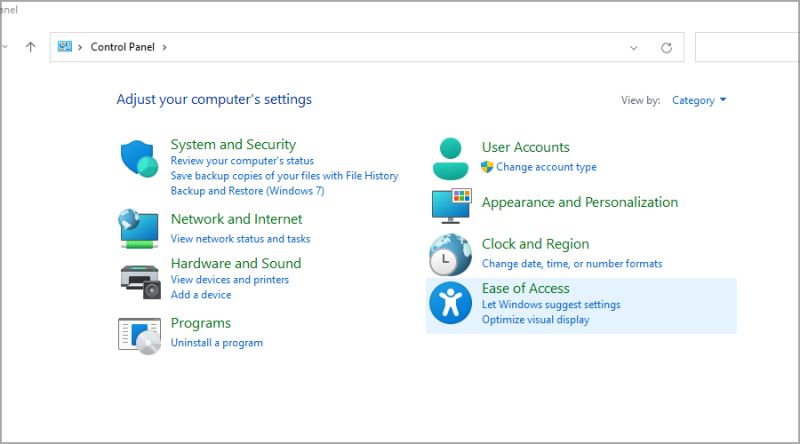Click the User Accounts person icon

tap(450, 157)
